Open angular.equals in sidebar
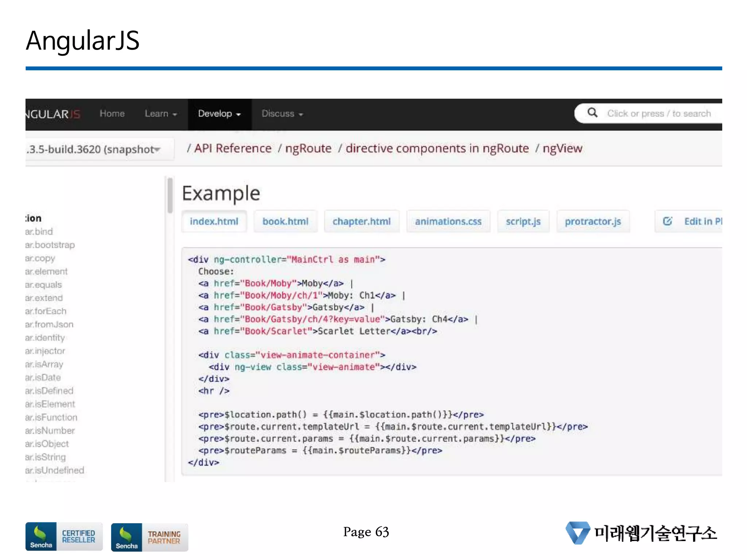 tap(43, 284)
